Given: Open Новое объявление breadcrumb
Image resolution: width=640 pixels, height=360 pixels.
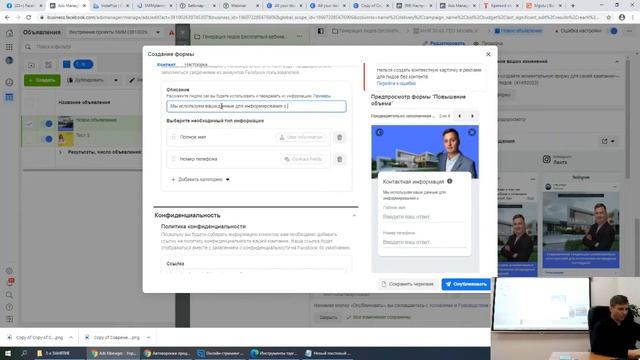Looking at the screenshot, I should tap(518, 31).
